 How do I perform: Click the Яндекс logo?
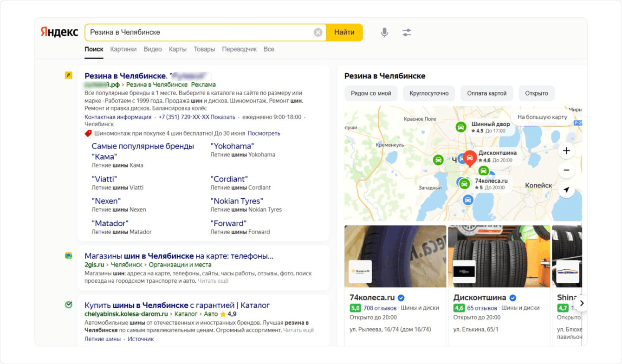click(59, 32)
